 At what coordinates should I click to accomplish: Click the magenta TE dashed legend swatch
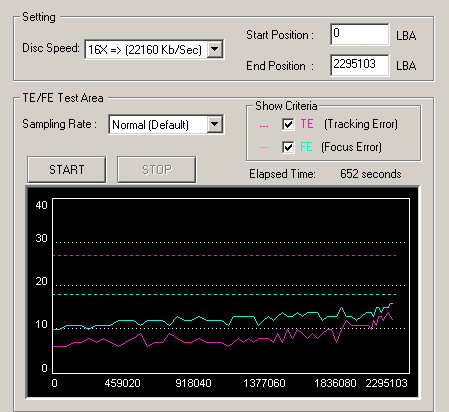click(264, 126)
